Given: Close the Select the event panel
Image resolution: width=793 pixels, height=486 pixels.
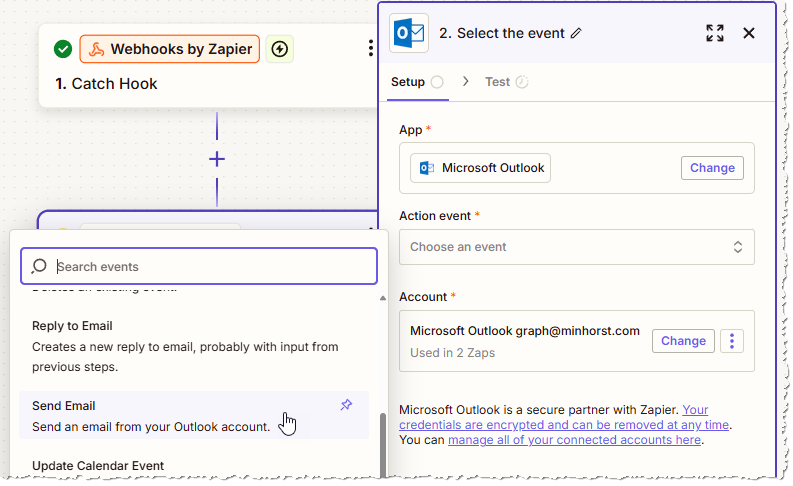Looking at the screenshot, I should click(x=749, y=33).
